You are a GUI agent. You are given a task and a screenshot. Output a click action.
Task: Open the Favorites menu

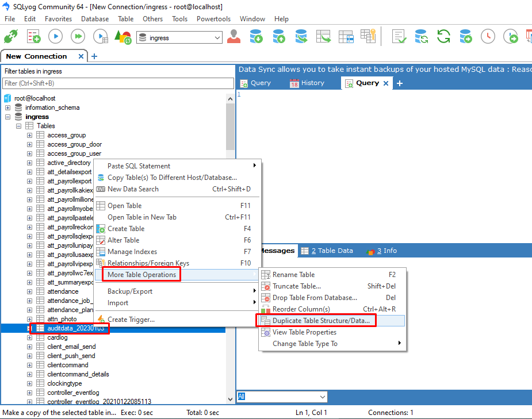[x=58, y=19]
